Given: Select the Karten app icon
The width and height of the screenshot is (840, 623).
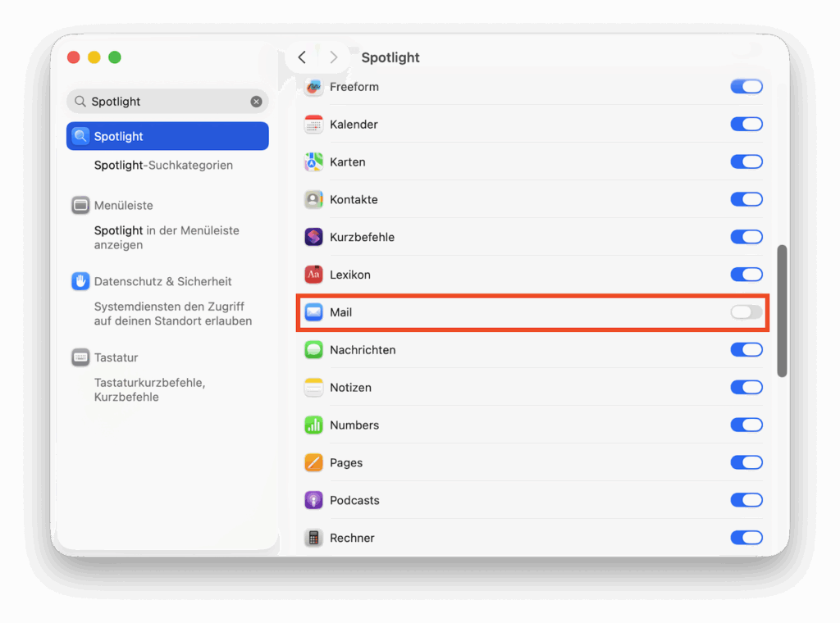Looking at the screenshot, I should 313,161.
